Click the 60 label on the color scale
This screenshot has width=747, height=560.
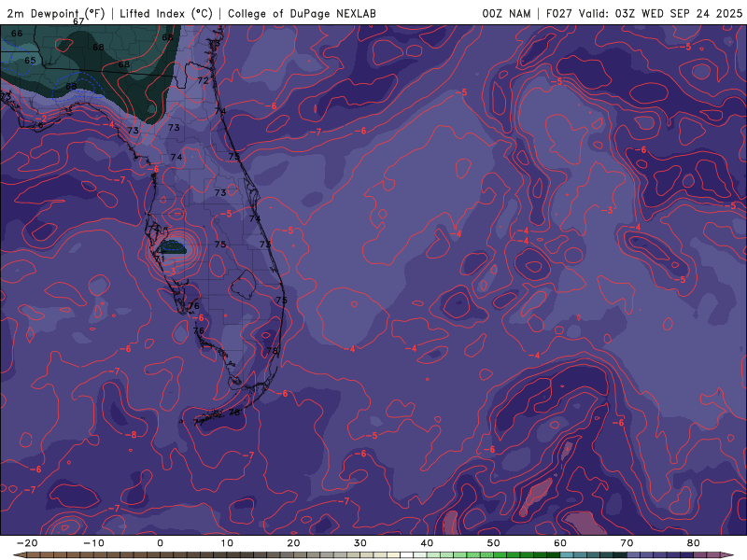click(560, 543)
